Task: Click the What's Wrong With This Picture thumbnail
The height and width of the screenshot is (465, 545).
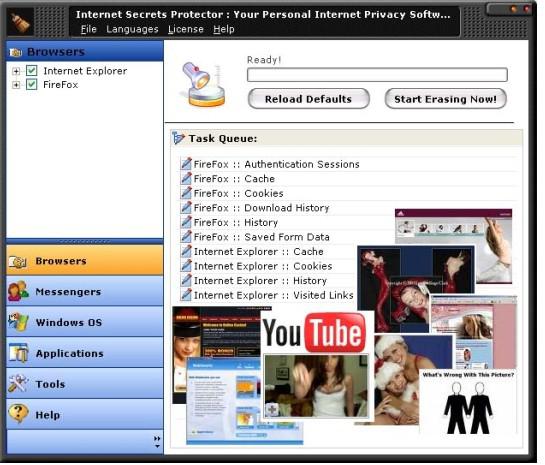Action: (468, 402)
